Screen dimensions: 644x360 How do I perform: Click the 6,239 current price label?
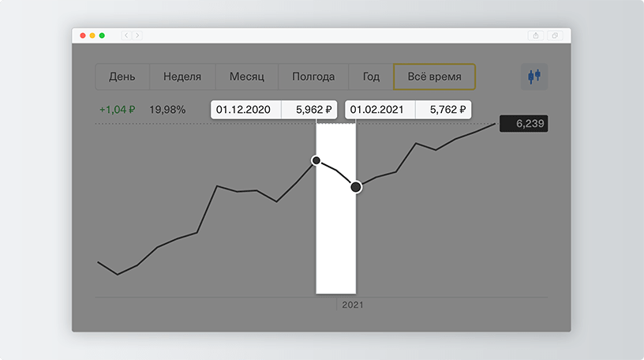[524, 123]
